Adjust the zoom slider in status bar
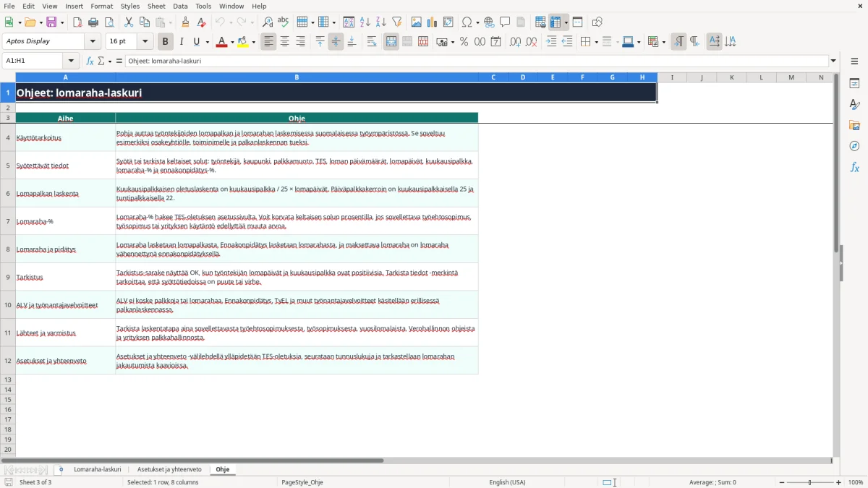The height and width of the screenshot is (488, 868). (809, 482)
